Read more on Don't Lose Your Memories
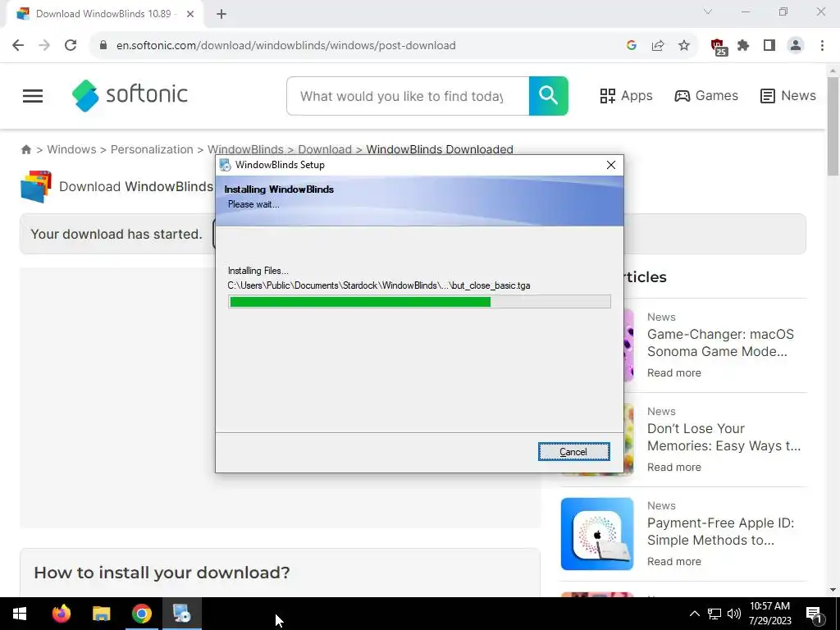This screenshot has height=630, width=840. (x=674, y=467)
